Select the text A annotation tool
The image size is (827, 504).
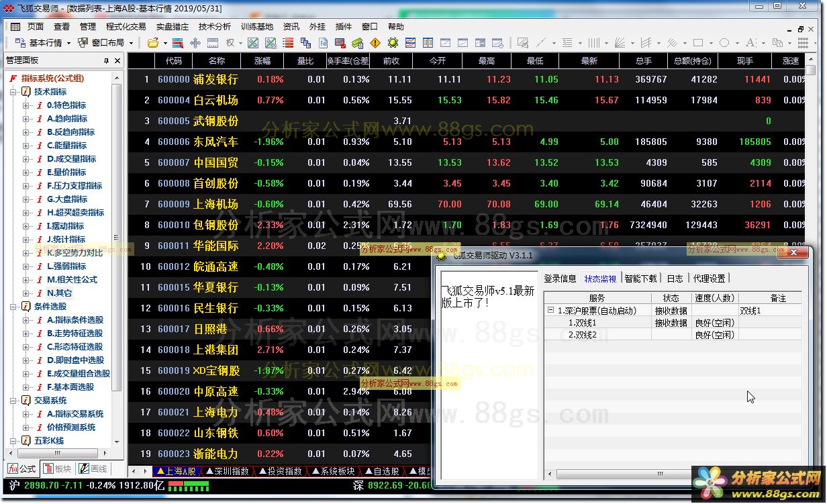[x=750, y=43]
